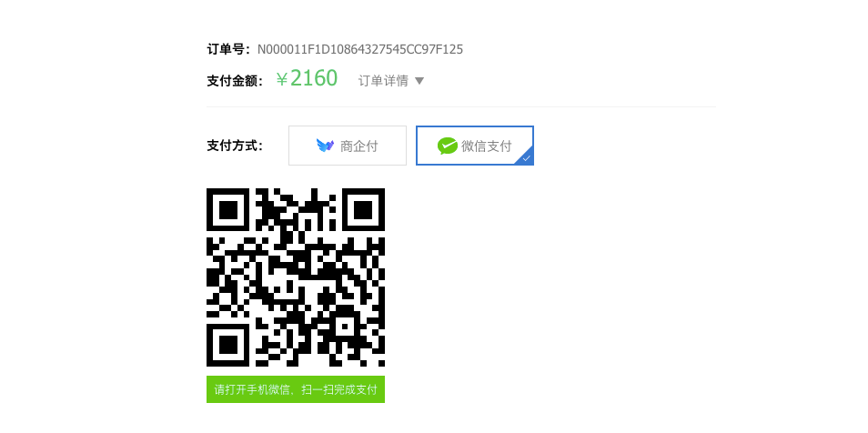This screenshot has width=868, height=433.
Task: Select 微信支付 payment option
Action: 475,146
